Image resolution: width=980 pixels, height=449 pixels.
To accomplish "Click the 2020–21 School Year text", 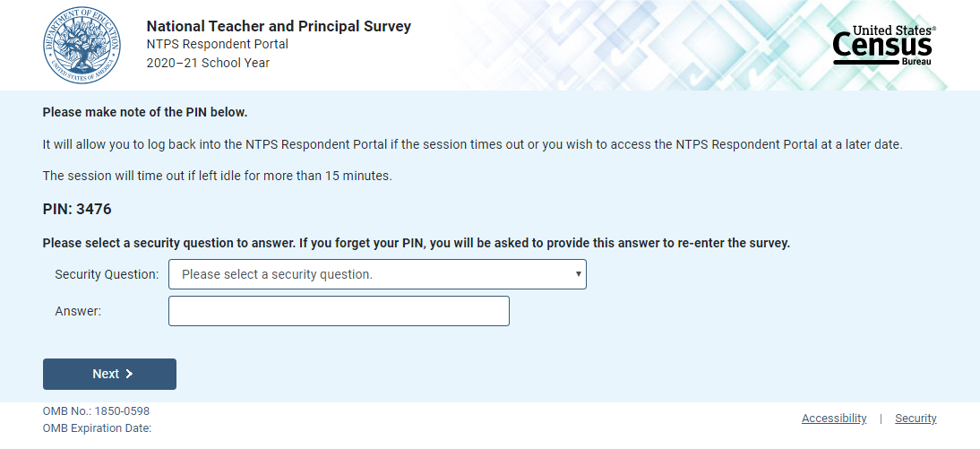I will click(x=208, y=63).
